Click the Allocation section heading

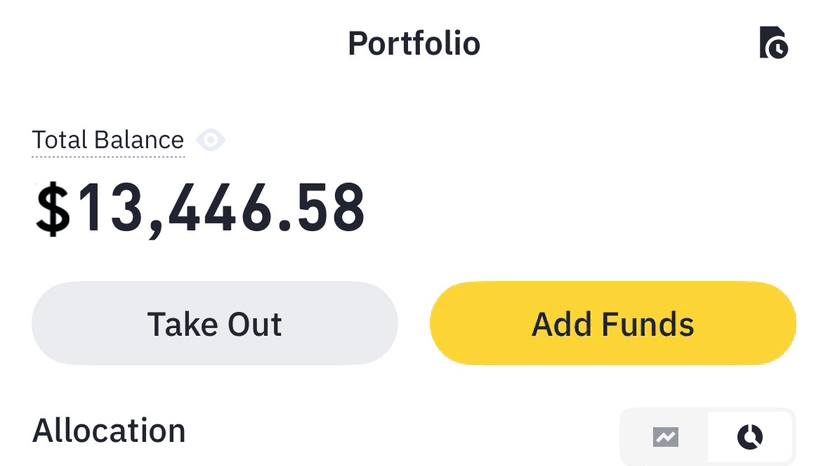[x=109, y=431]
